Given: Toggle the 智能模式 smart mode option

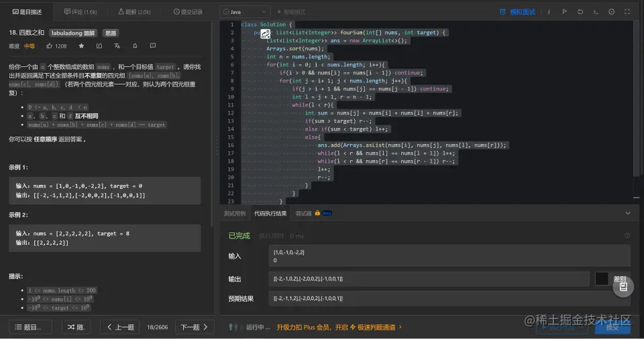Looking at the screenshot, I should [x=292, y=12].
